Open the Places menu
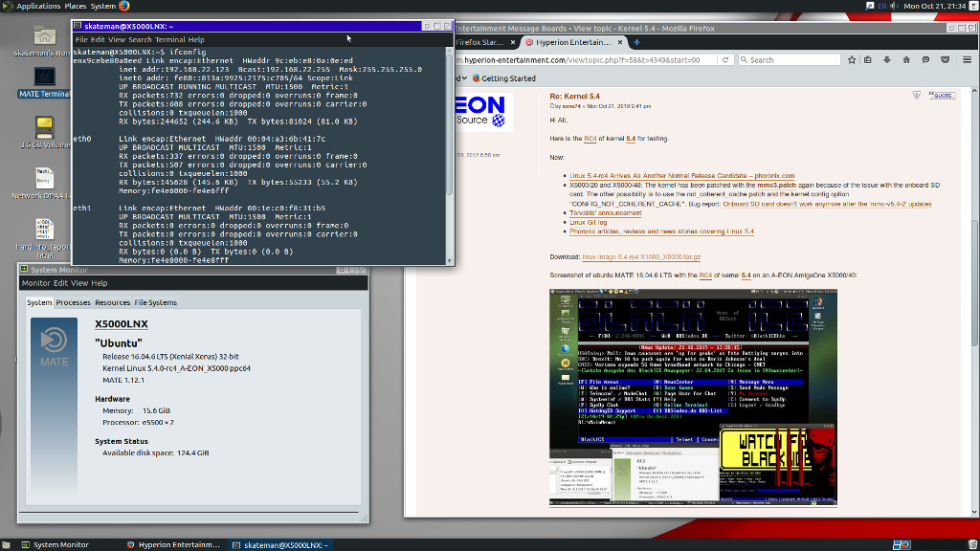980x551 pixels. coord(76,6)
